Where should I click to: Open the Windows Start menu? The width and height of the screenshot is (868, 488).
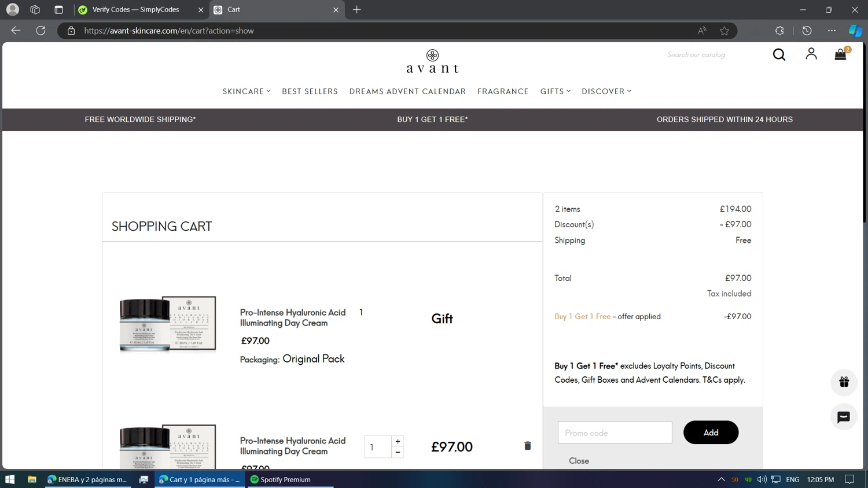click(x=10, y=479)
